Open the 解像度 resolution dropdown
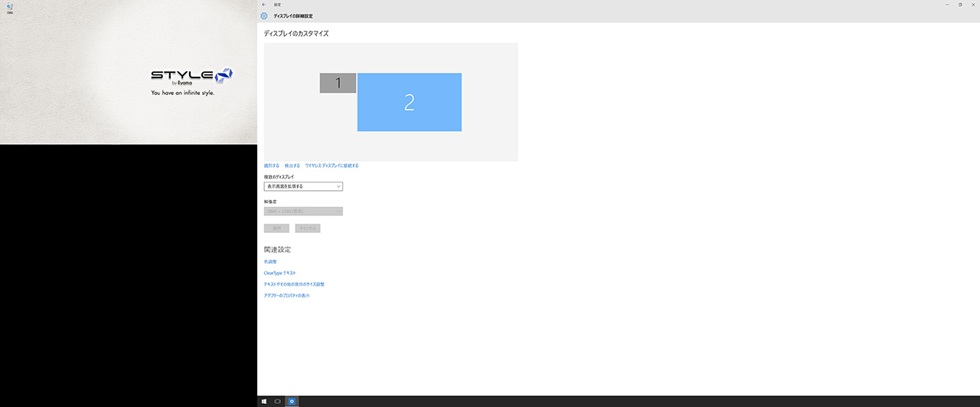Image resolution: width=980 pixels, height=407 pixels. point(303,211)
